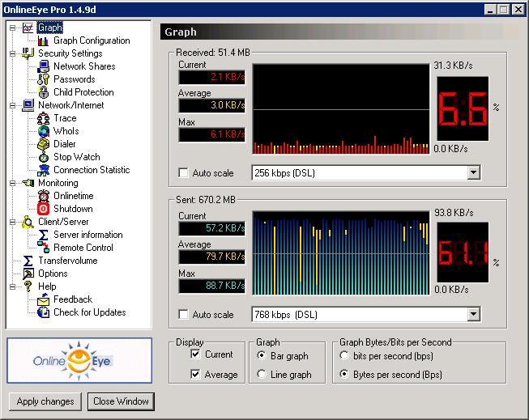Select the Remote Control tree label
Image resolution: width=529 pixels, height=420 pixels.
coord(83,248)
